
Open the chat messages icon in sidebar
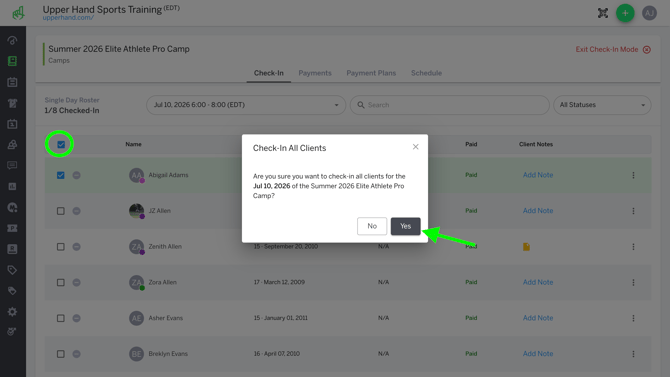point(12,165)
